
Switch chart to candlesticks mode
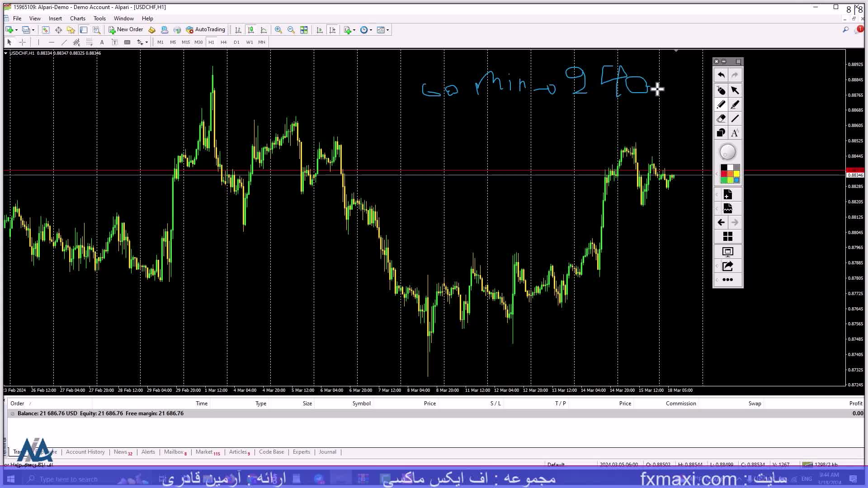pyautogui.click(x=251, y=30)
